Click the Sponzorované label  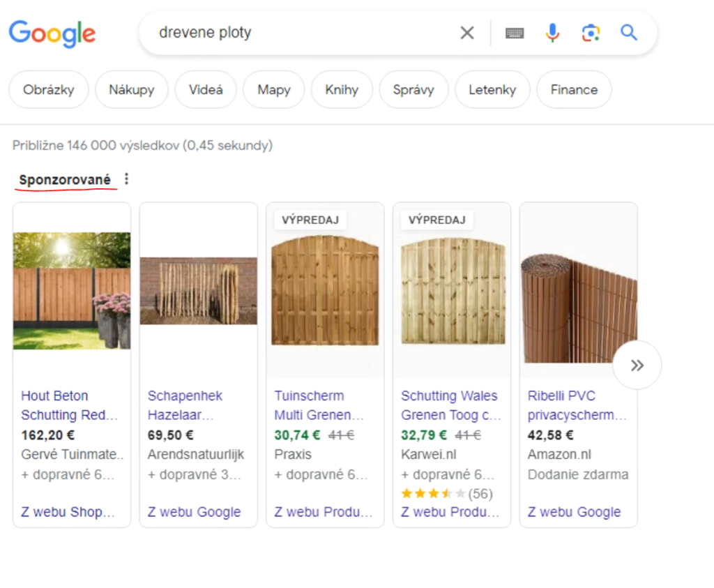65,179
